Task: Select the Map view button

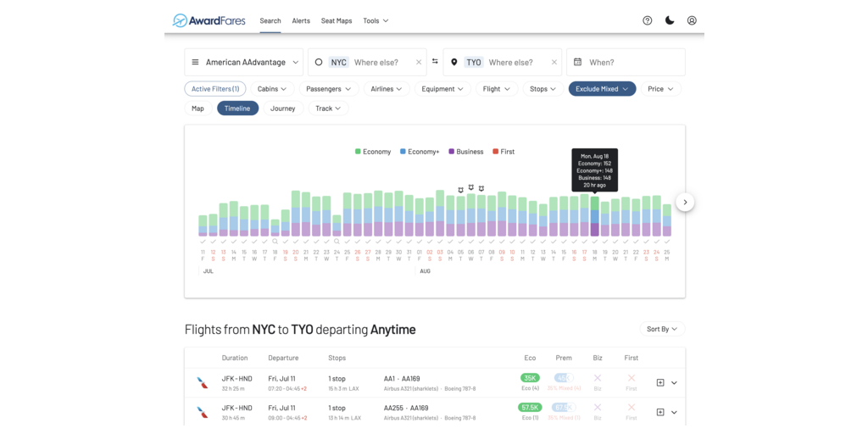Action: pos(198,108)
